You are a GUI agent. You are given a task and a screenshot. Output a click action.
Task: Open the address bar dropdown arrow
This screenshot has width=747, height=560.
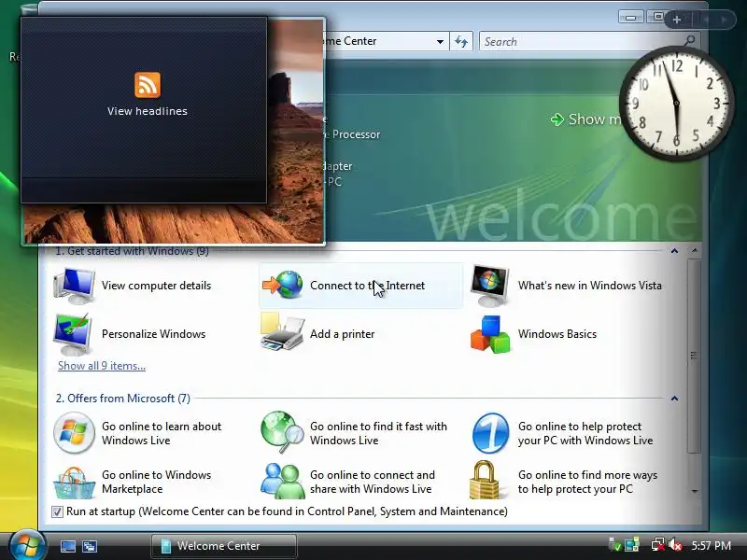tap(440, 41)
